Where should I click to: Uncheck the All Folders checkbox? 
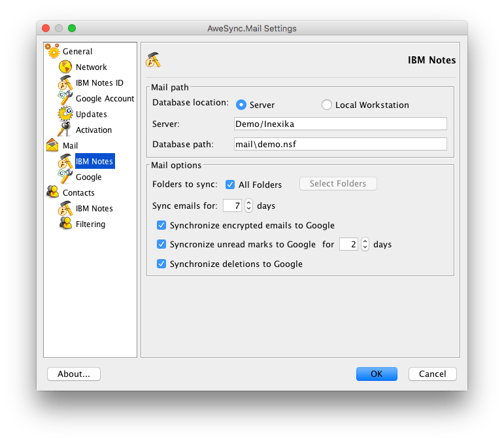coord(230,185)
